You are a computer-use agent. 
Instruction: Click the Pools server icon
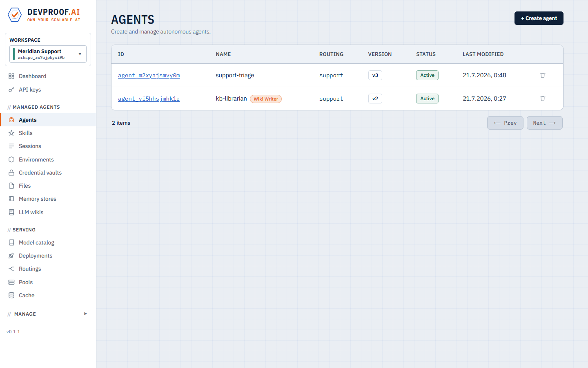[11, 282]
